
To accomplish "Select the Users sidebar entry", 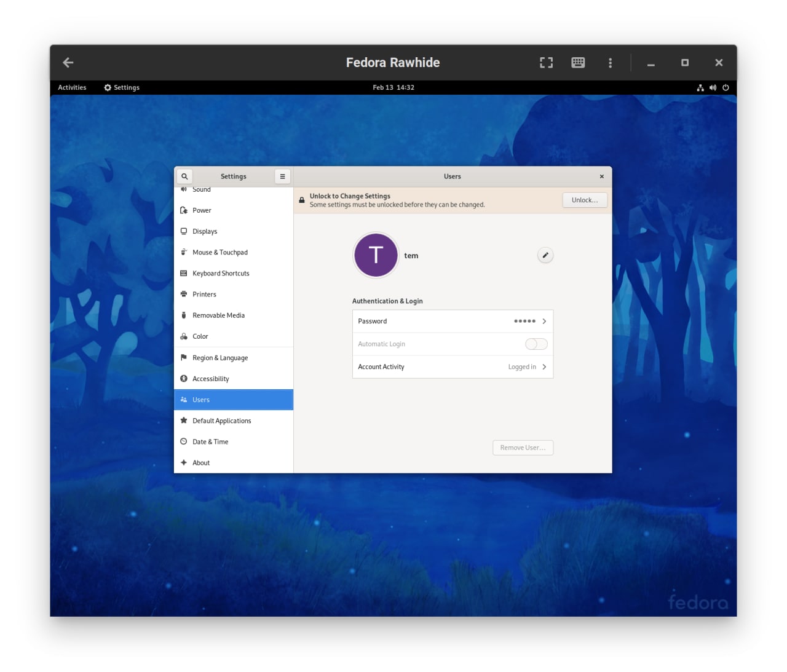I will coord(234,400).
